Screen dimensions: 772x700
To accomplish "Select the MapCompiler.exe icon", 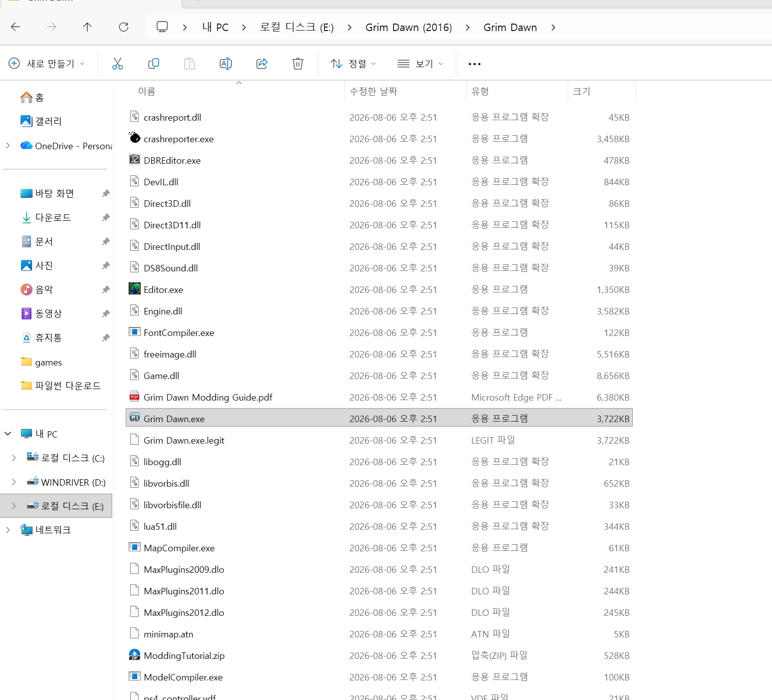I will (135, 547).
